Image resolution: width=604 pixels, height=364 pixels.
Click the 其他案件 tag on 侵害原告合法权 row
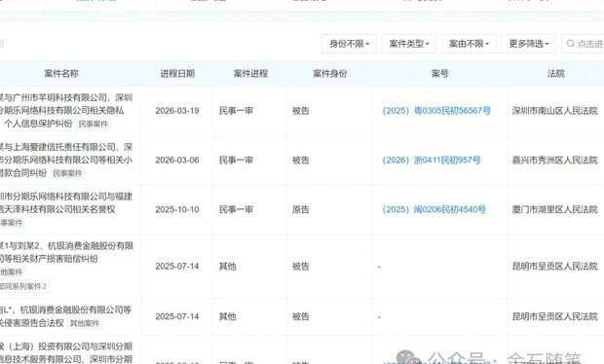click(85, 323)
